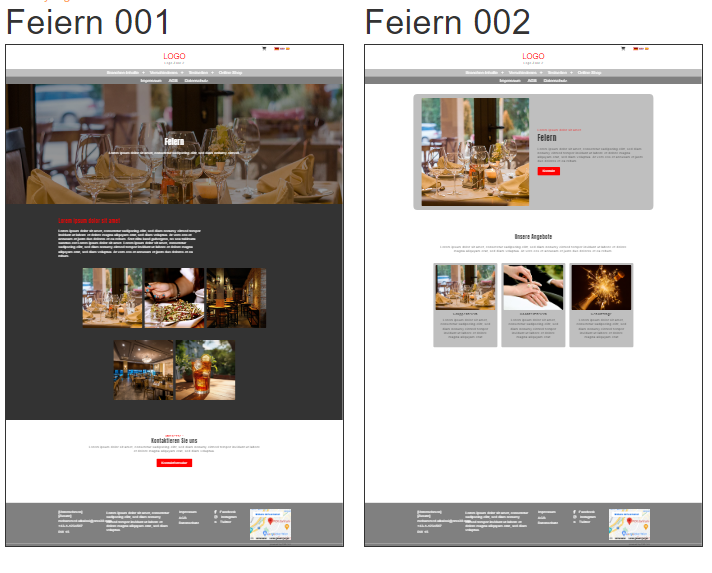Click the Instagram icon in Feiern 002 footer

click(574, 517)
